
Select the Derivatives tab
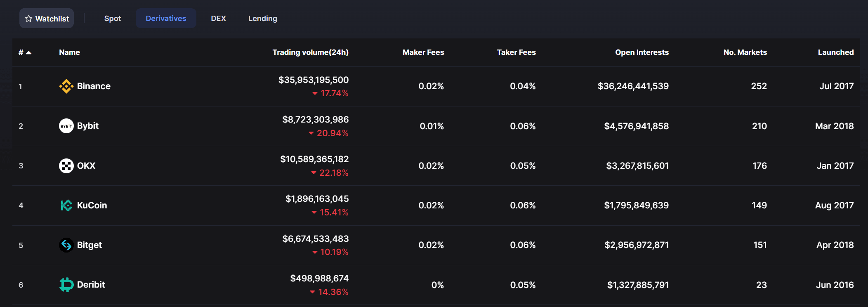pyautogui.click(x=166, y=18)
